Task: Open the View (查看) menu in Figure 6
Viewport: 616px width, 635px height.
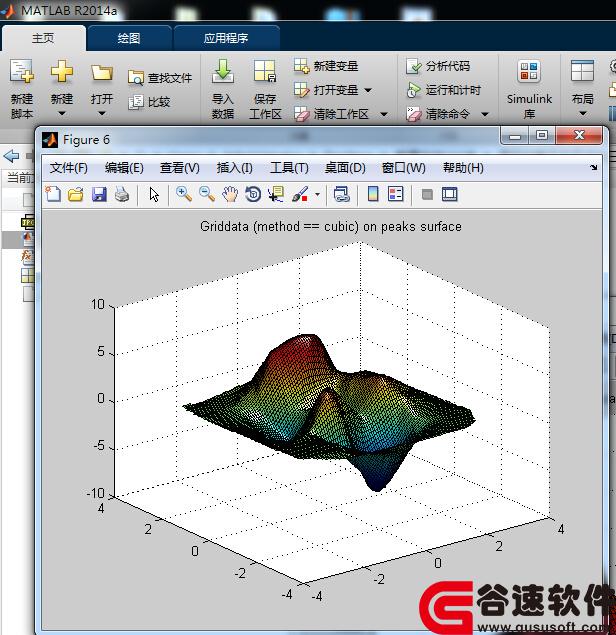Action: tap(179, 168)
